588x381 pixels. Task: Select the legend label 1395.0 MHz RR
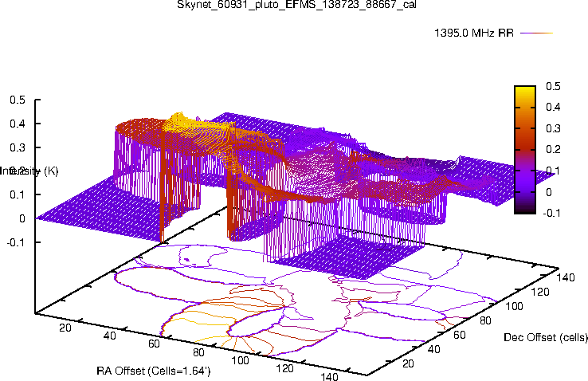point(474,33)
